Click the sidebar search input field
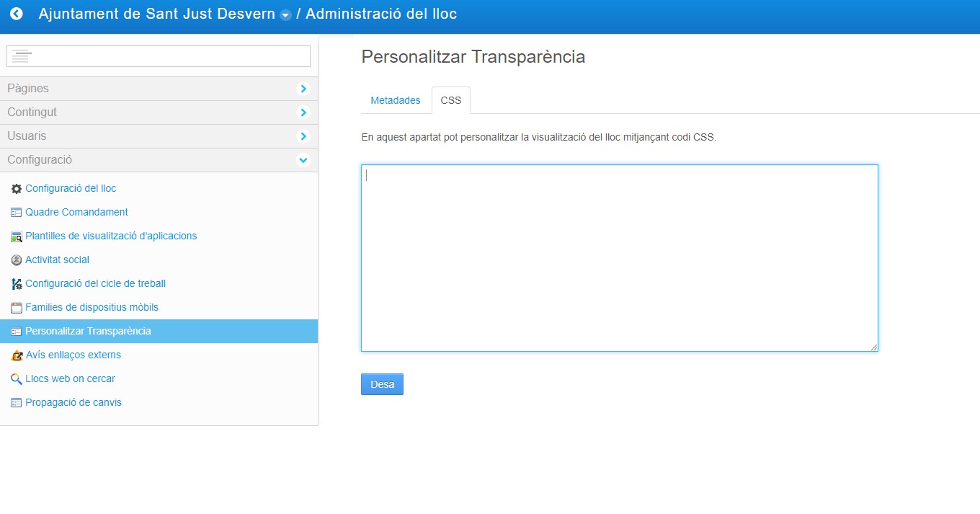 [x=159, y=56]
